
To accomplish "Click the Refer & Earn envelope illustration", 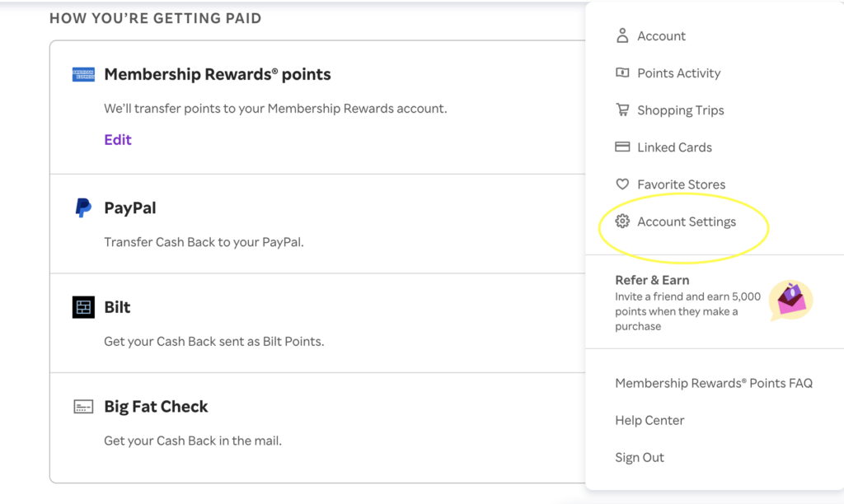I will point(790,300).
